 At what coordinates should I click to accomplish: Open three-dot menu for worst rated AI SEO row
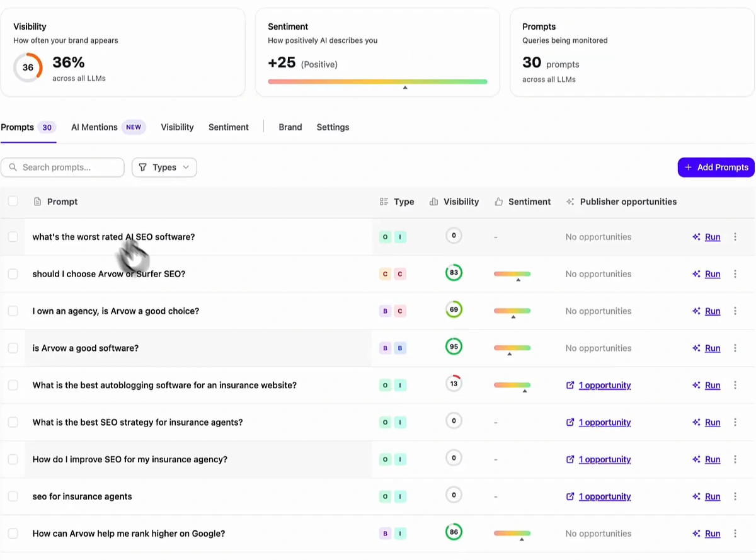[x=735, y=237]
